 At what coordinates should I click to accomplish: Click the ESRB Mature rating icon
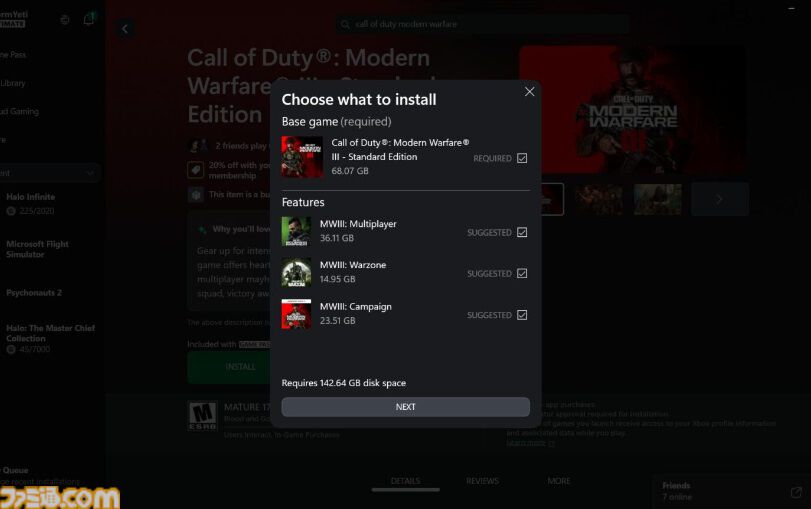point(202,416)
